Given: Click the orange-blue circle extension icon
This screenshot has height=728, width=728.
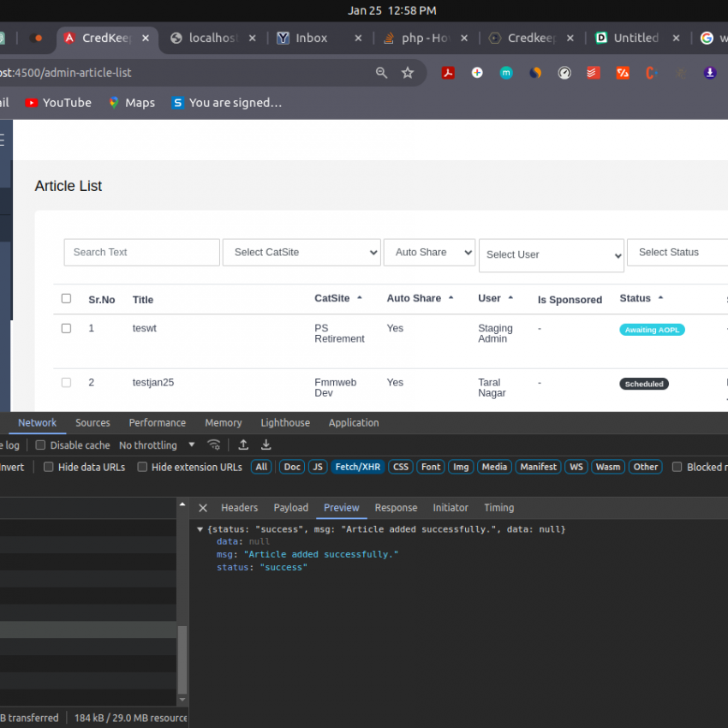Looking at the screenshot, I should (535, 73).
